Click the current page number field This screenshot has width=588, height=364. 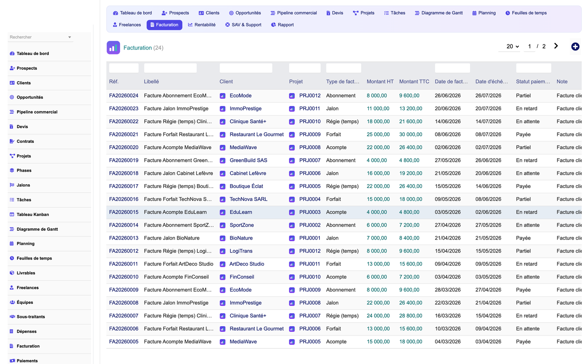click(529, 46)
